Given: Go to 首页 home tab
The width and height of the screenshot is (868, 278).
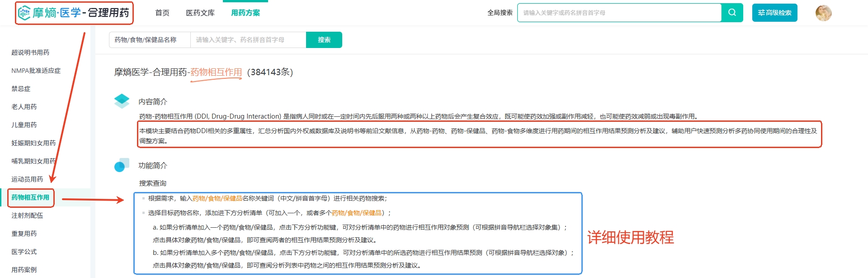Looking at the screenshot, I should coord(162,13).
